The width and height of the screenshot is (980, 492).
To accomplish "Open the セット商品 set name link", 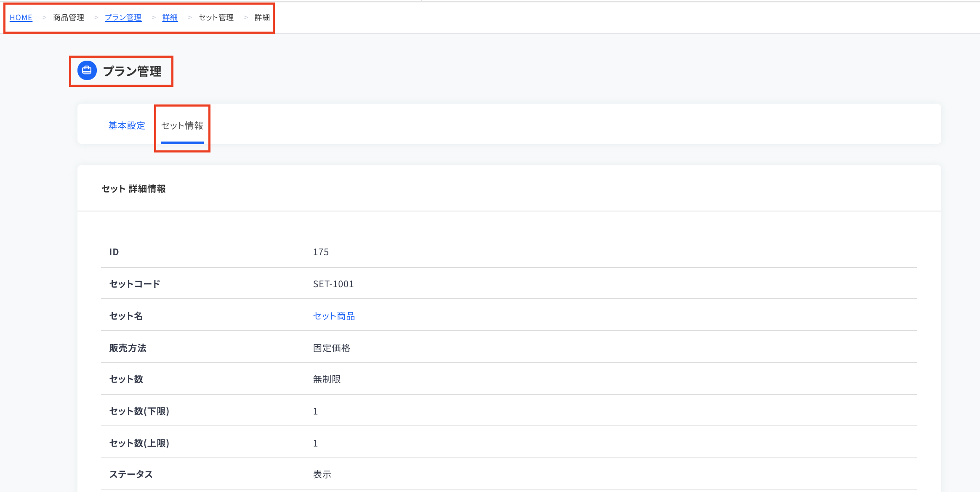I will (334, 316).
